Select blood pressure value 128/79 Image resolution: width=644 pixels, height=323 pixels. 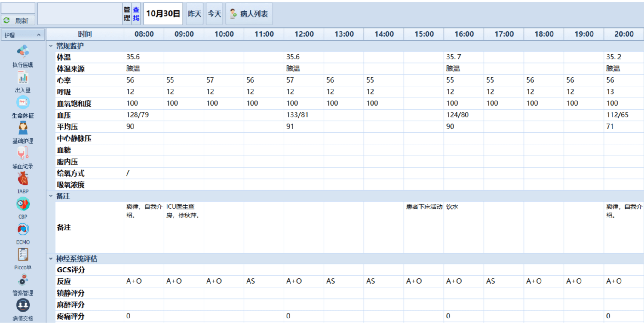[138, 115]
